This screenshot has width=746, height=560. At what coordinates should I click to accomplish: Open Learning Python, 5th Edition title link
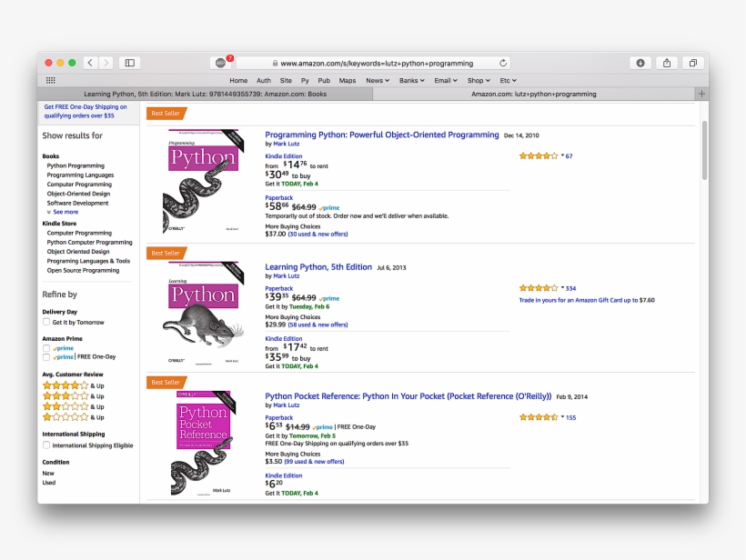click(318, 266)
